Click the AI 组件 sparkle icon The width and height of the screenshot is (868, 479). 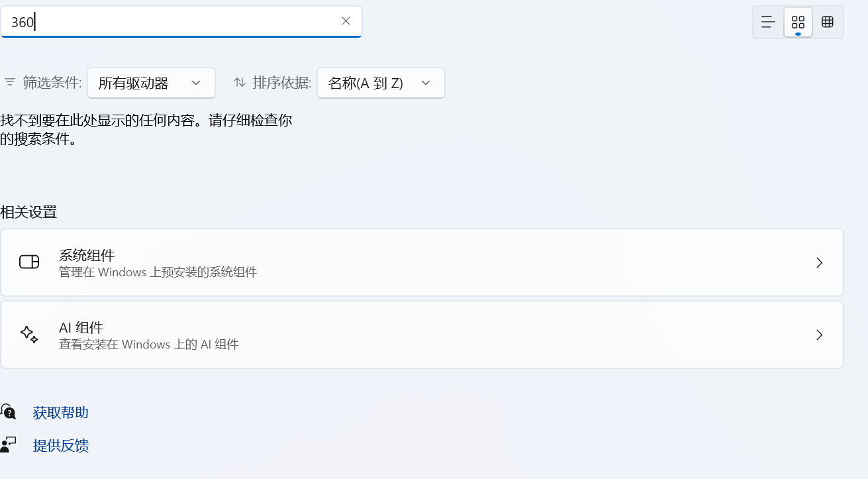pos(29,335)
